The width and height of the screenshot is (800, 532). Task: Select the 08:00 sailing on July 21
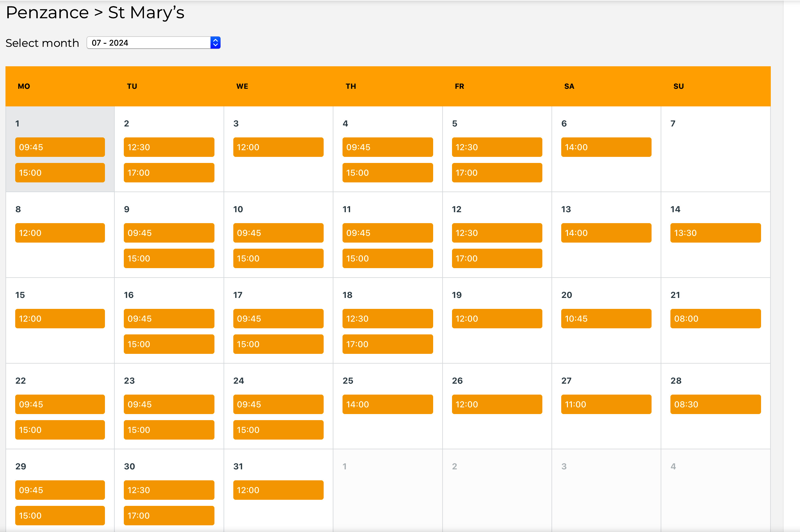tap(715, 319)
